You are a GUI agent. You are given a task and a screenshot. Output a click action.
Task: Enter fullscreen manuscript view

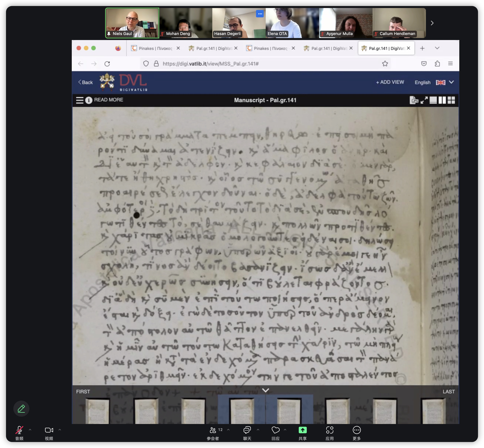tap(424, 100)
